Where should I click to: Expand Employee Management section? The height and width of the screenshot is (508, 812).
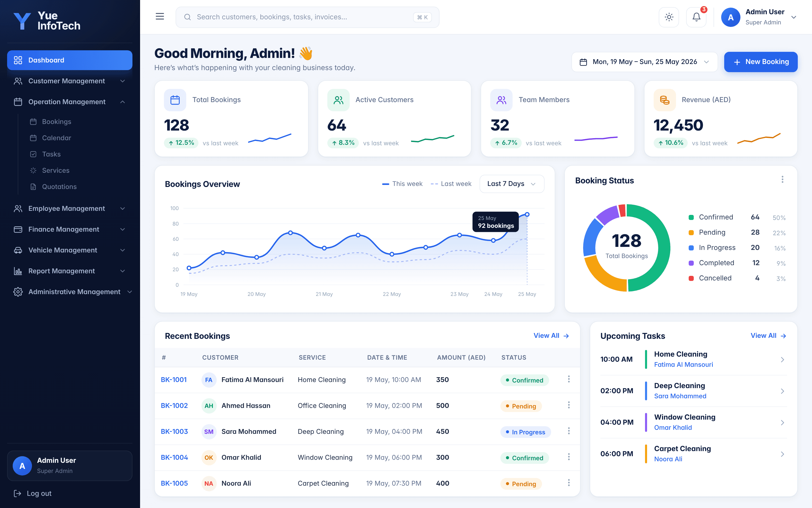pyautogui.click(x=70, y=209)
